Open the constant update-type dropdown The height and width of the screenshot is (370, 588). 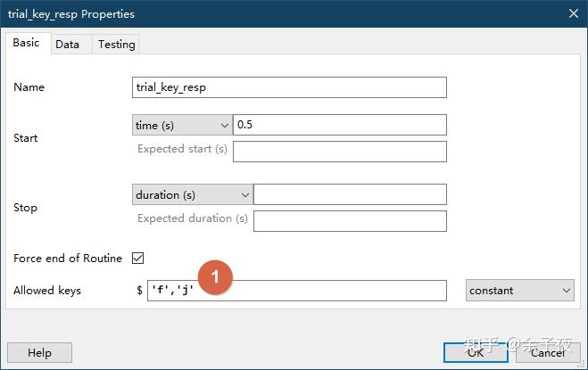point(520,291)
